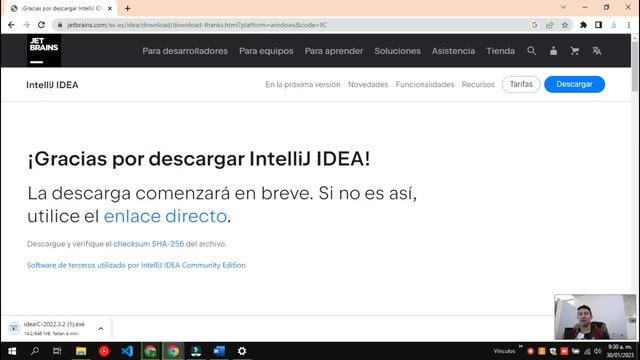
Task: Open Windows taskbar search
Action: (35, 351)
